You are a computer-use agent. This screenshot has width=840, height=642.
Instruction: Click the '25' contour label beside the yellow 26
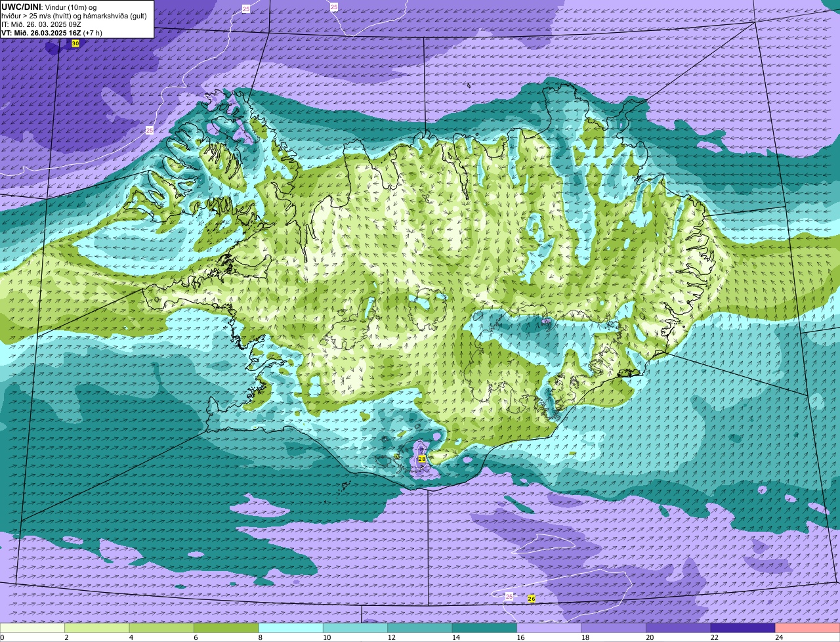click(509, 596)
